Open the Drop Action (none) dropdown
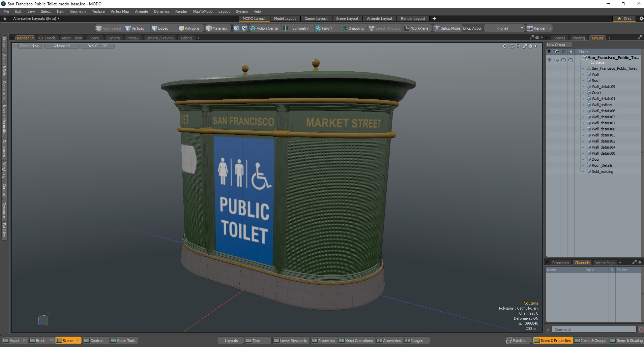The height and width of the screenshot is (347, 644). (x=504, y=28)
